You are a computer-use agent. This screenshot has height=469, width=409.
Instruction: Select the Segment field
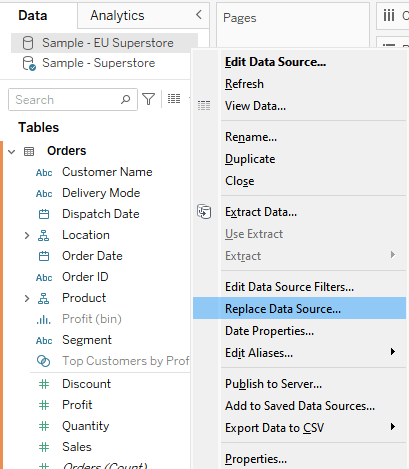[87, 340]
